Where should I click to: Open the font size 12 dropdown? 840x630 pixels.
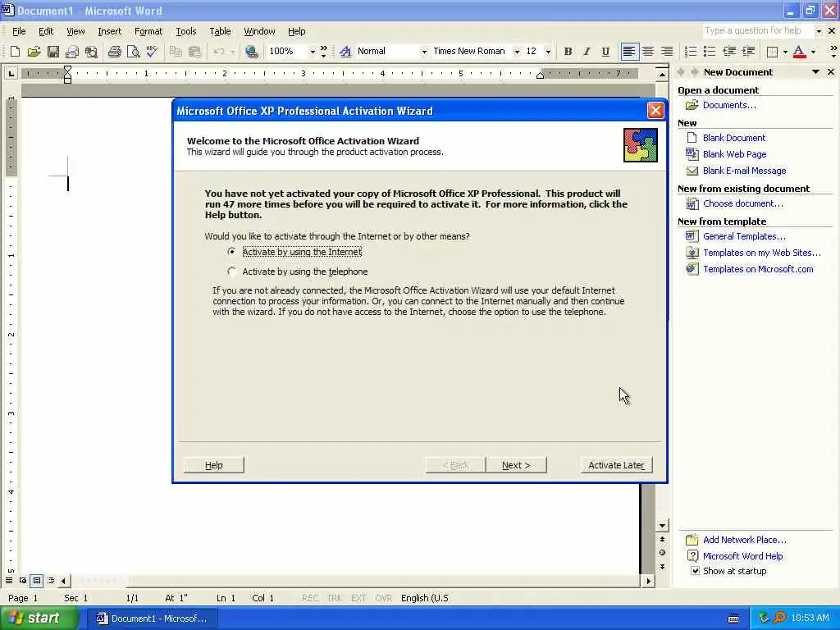coord(548,52)
